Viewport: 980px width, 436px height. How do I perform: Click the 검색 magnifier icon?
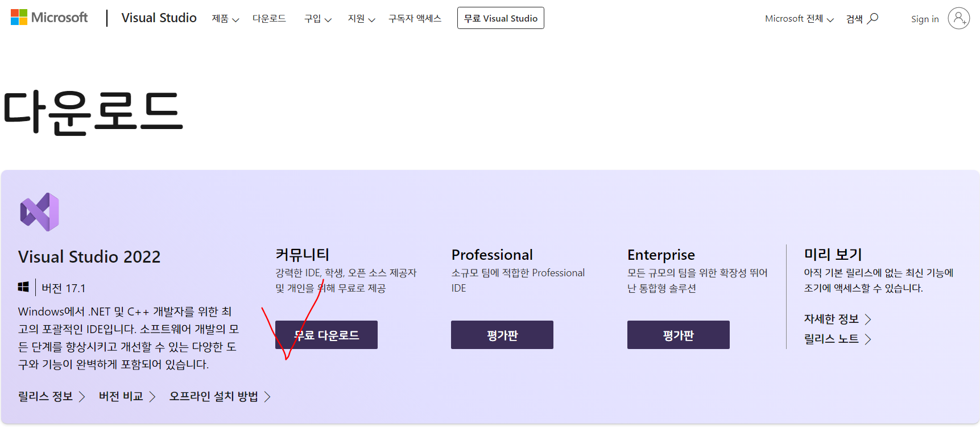pos(873,19)
